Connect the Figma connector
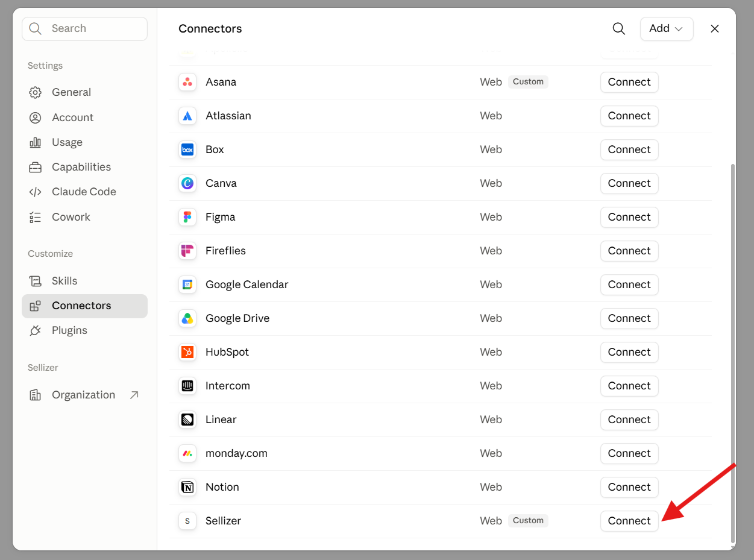Screen dimensions: 754x560 click(x=629, y=217)
